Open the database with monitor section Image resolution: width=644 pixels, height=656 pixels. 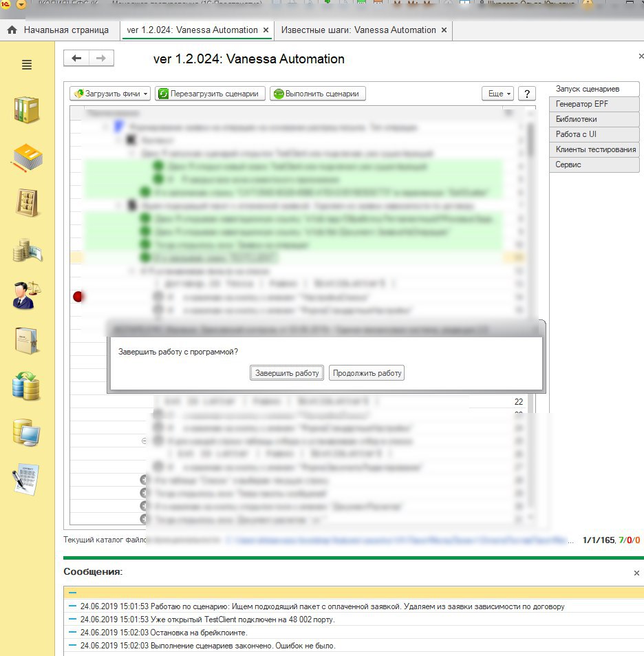pyautogui.click(x=26, y=432)
